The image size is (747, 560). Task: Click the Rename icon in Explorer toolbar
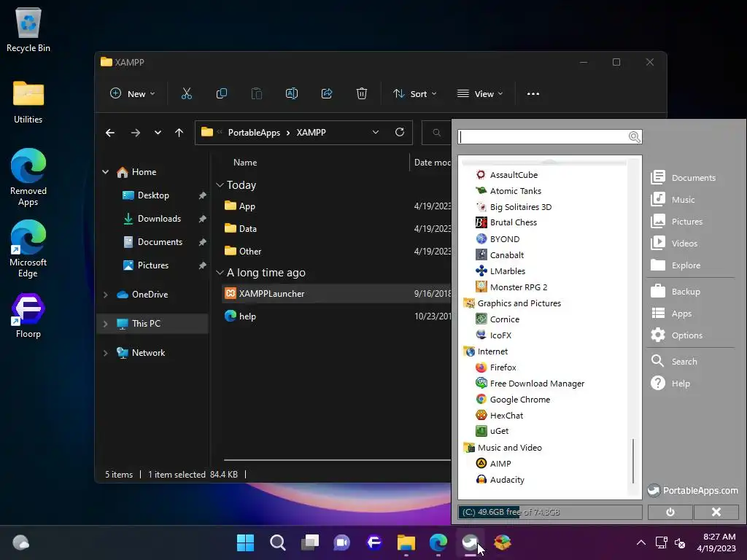click(x=292, y=94)
